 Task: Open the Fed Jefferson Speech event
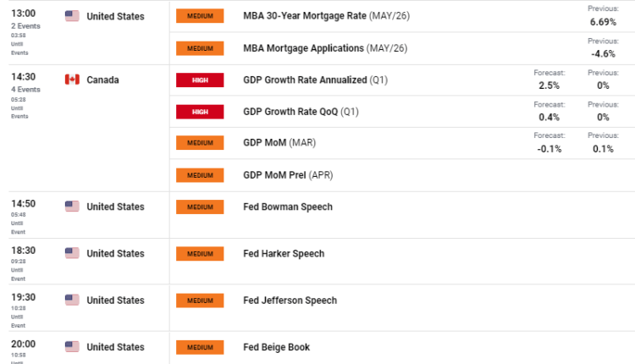click(x=290, y=301)
